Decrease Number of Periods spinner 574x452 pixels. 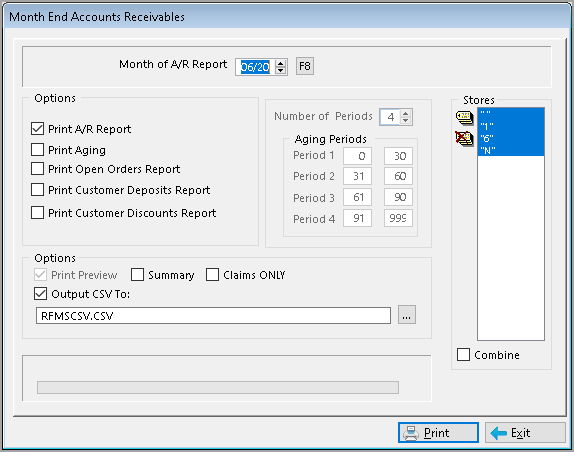tap(405, 120)
